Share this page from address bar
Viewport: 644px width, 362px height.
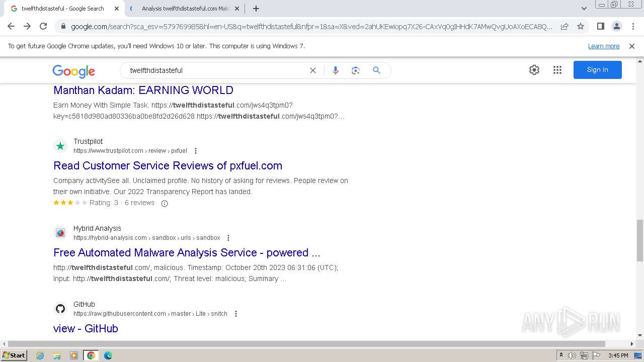[565, 26]
